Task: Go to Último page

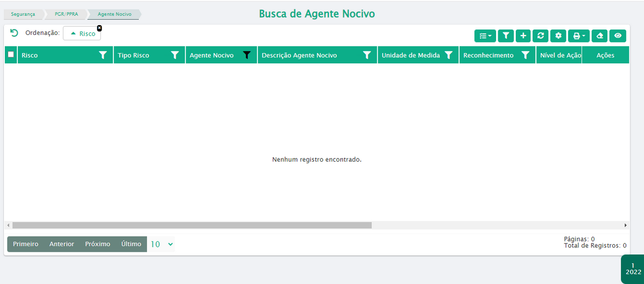Action: 132,244
